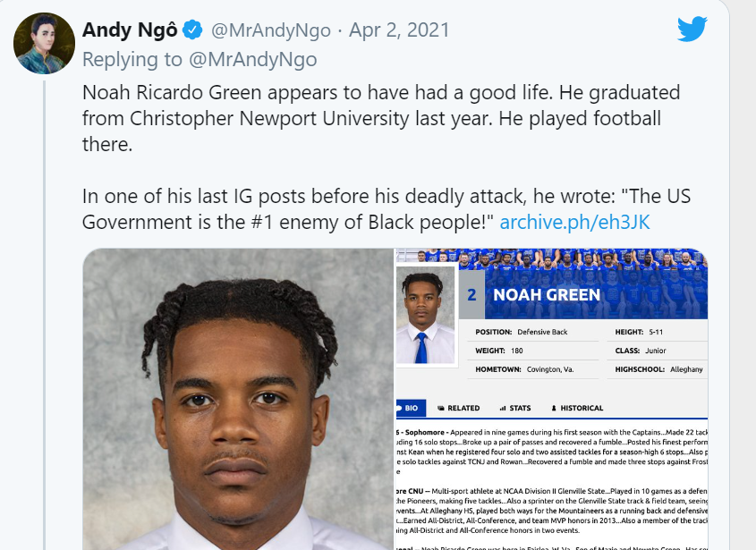Click the NOAH GREEN name heading
Screen dimensions: 756x550
tap(547, 294)
